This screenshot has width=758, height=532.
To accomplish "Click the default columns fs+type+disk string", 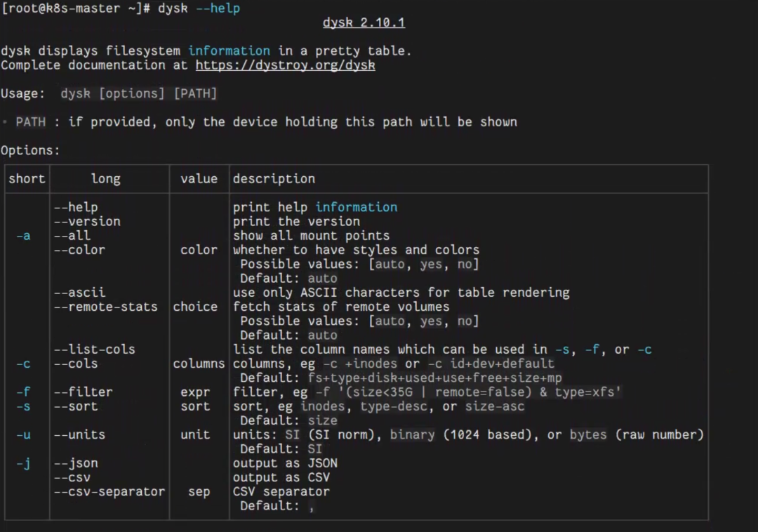I will point(435,378).
